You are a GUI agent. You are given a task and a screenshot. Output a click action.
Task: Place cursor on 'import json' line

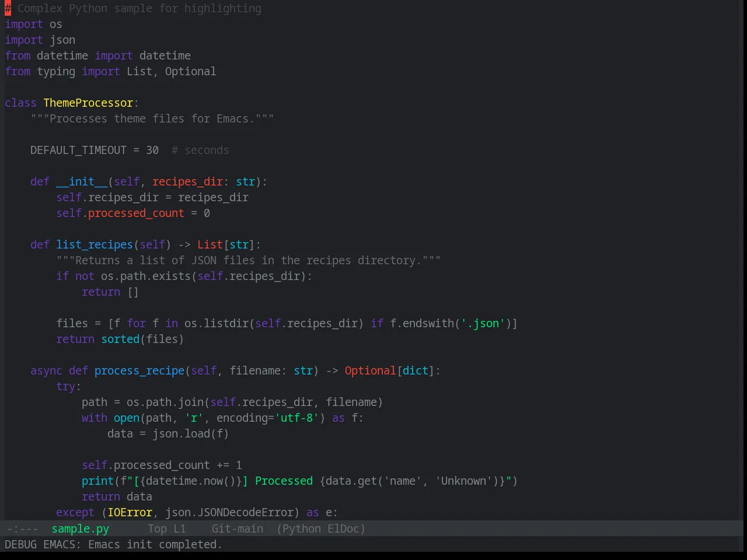40,40
